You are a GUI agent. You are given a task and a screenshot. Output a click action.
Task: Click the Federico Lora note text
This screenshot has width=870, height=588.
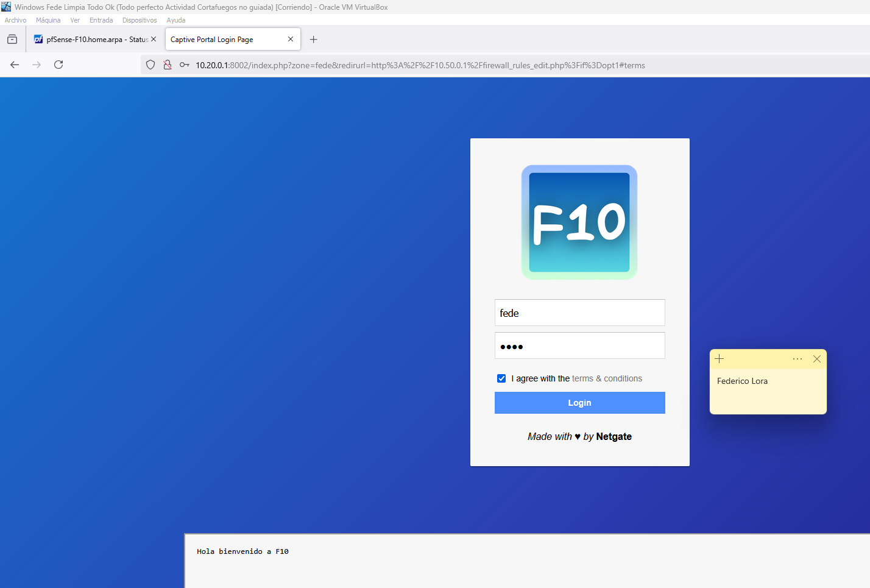point(742,381)
